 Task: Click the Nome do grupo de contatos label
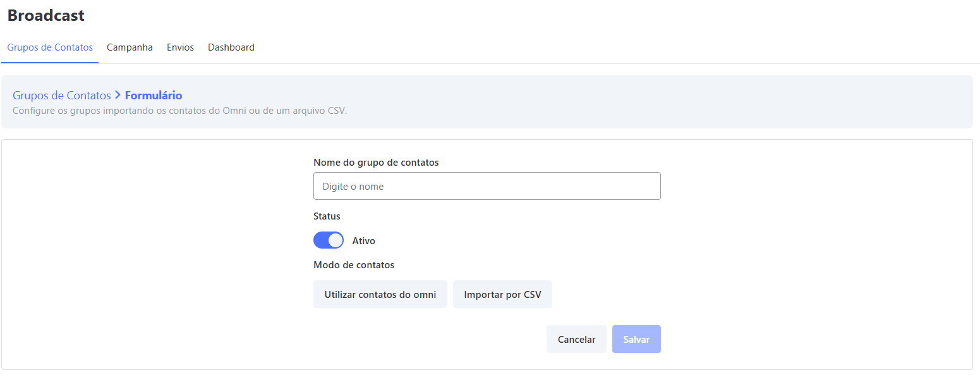tap(376, 162)
